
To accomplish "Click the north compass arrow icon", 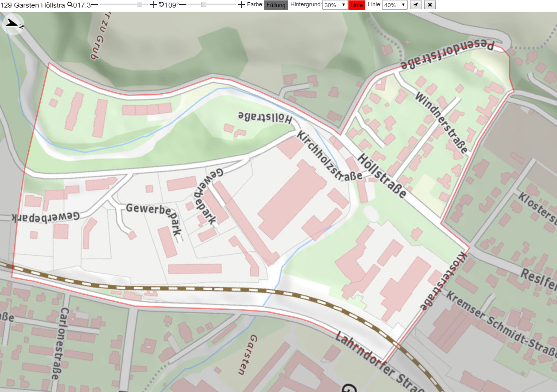I will [x=13, y=24].
